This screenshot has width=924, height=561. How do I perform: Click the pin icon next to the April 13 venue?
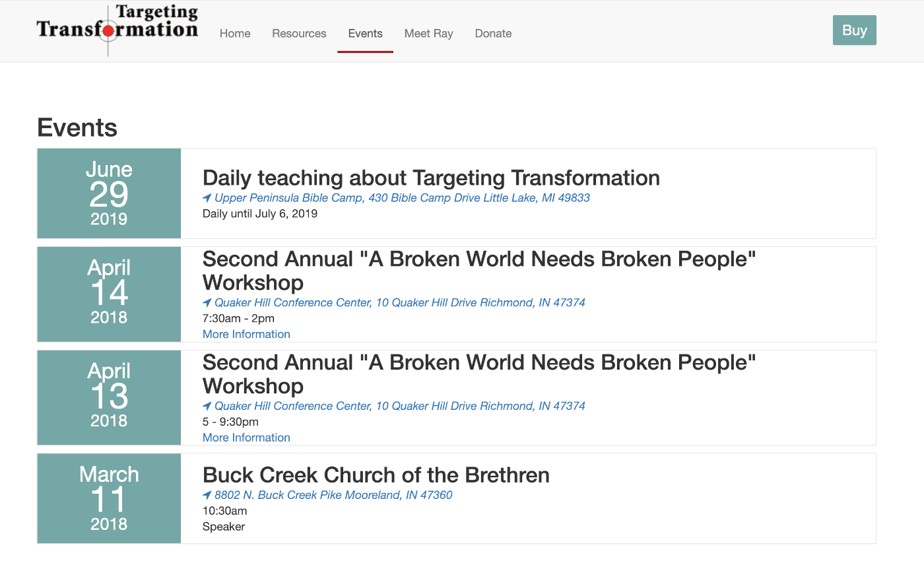(207, 406)
